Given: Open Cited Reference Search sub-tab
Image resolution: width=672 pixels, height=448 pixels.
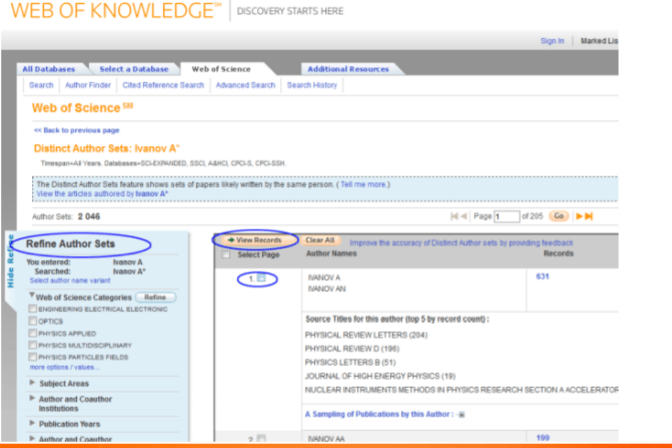Looking at the screenshot, I should tap(163, 85).
